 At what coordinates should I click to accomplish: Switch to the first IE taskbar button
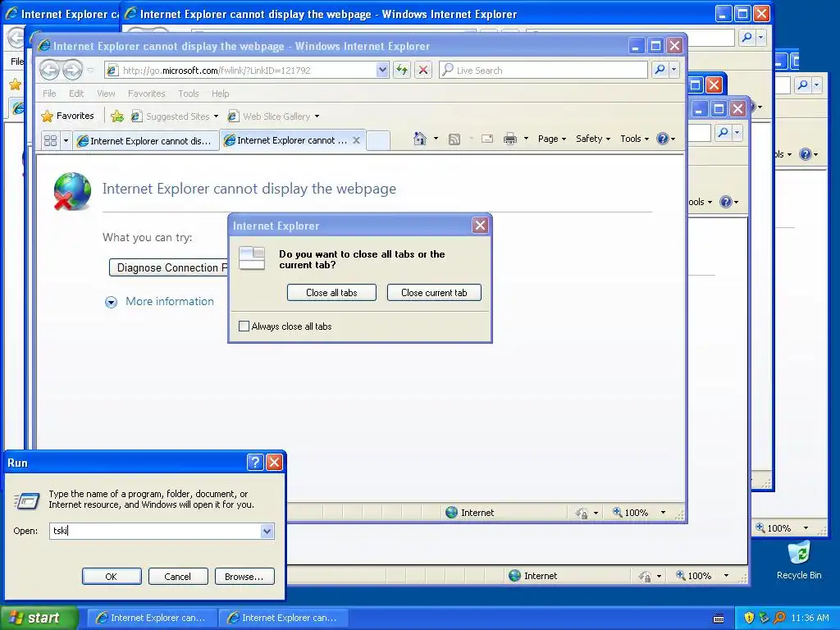(152, 619)
